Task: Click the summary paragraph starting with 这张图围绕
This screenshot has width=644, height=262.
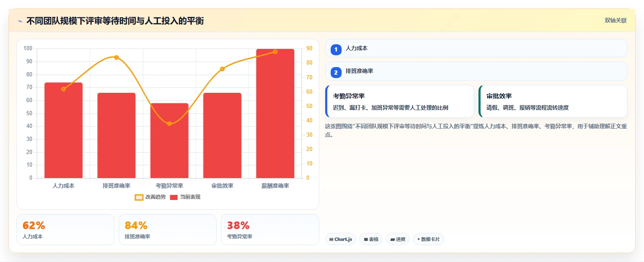Action: [476, 130]
